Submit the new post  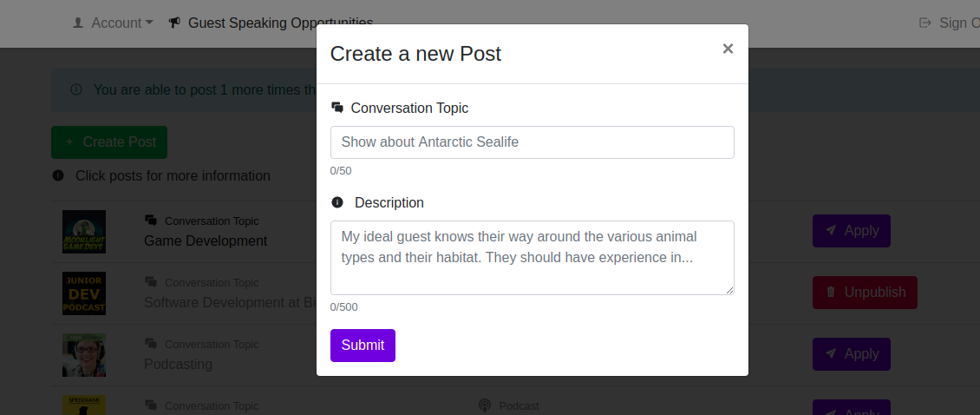pos(363,345)
